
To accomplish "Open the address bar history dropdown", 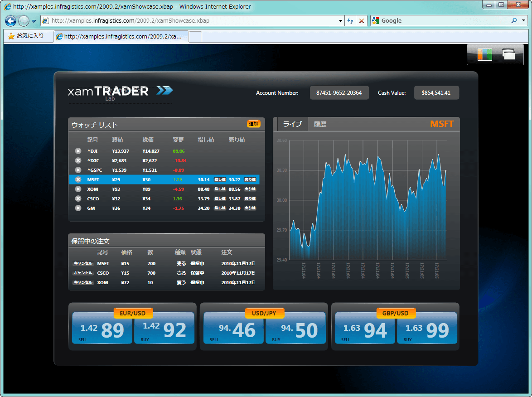I will coord(340,21).
